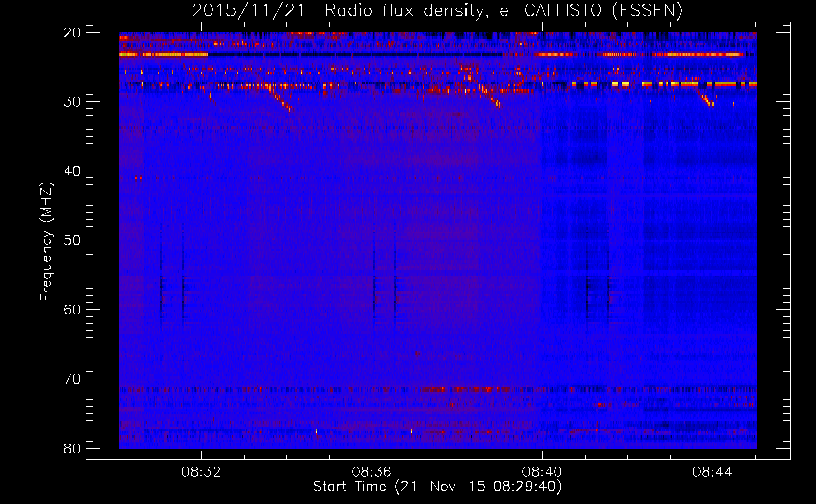Click the 'Frequency (MHZ)' axis label
Screen dimensions: 816x504
coord(46,242)
